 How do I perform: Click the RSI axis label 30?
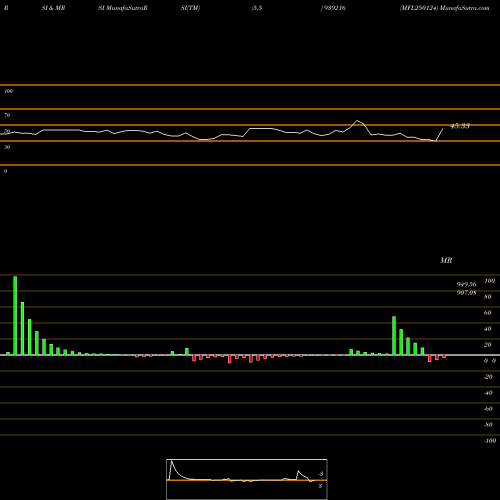click(x=7, y=147)
